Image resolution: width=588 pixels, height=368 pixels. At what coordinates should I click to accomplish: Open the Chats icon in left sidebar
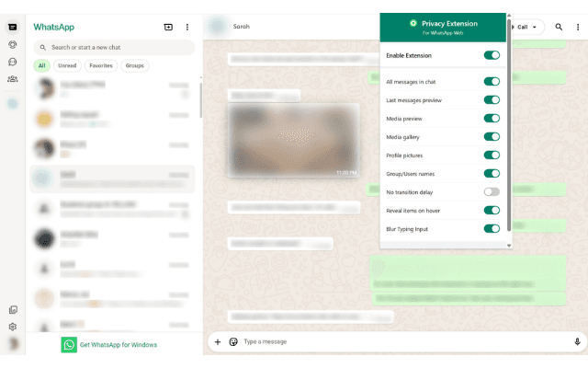click(12, 27)
